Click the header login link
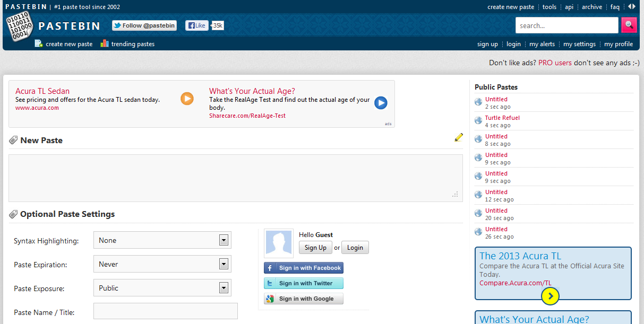This screenshot has width=644, height=324. pos(513,44)
